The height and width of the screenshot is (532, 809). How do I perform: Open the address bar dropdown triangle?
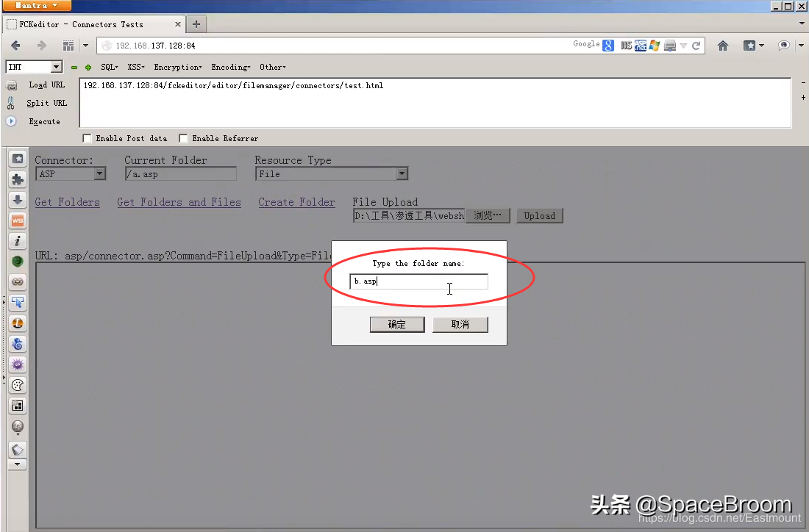click(x=684, y=46)
